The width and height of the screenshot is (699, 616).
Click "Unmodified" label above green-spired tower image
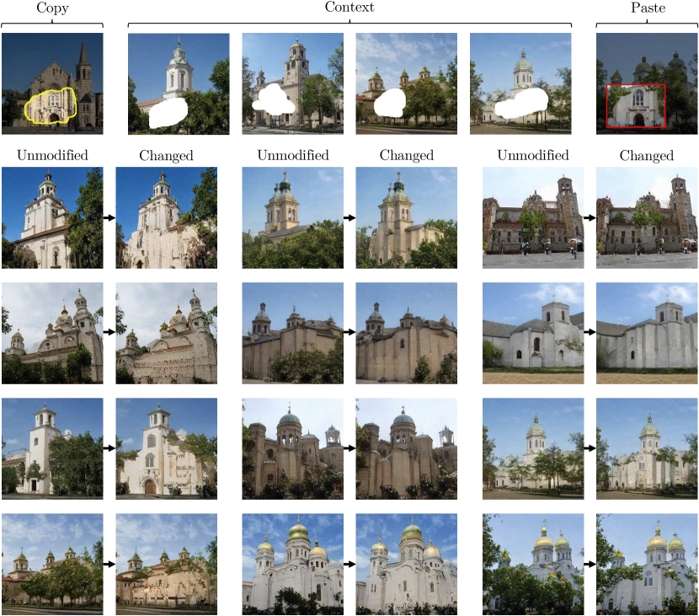293,155
